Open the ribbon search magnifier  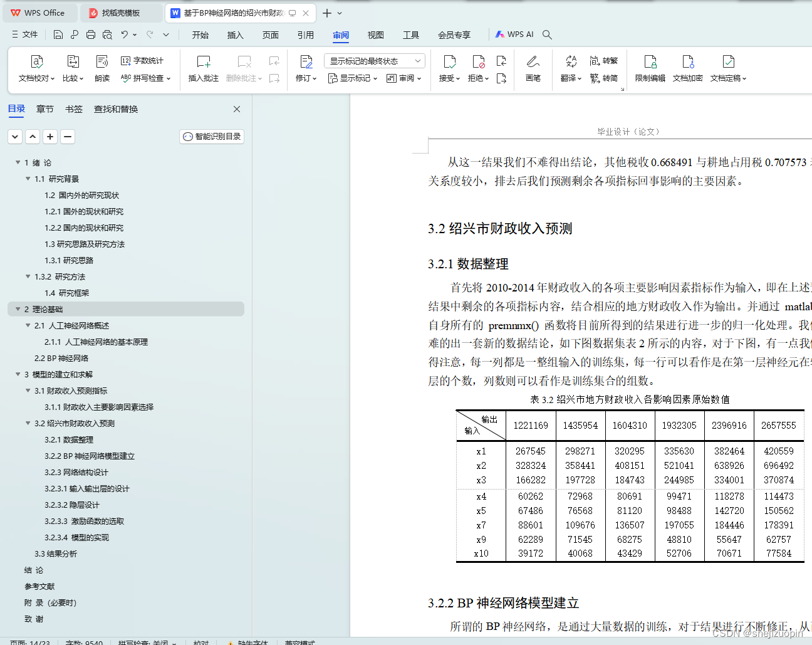pos(547,34)
